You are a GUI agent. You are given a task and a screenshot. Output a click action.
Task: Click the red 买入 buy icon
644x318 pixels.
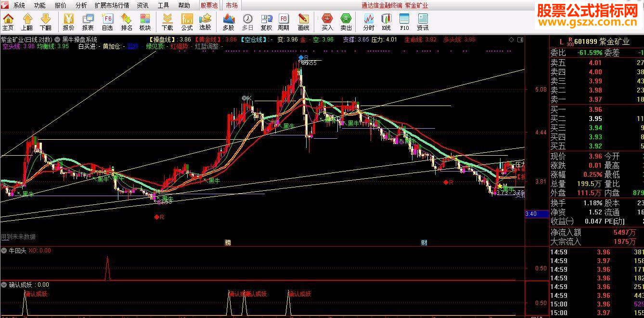(x=327, y=22)
